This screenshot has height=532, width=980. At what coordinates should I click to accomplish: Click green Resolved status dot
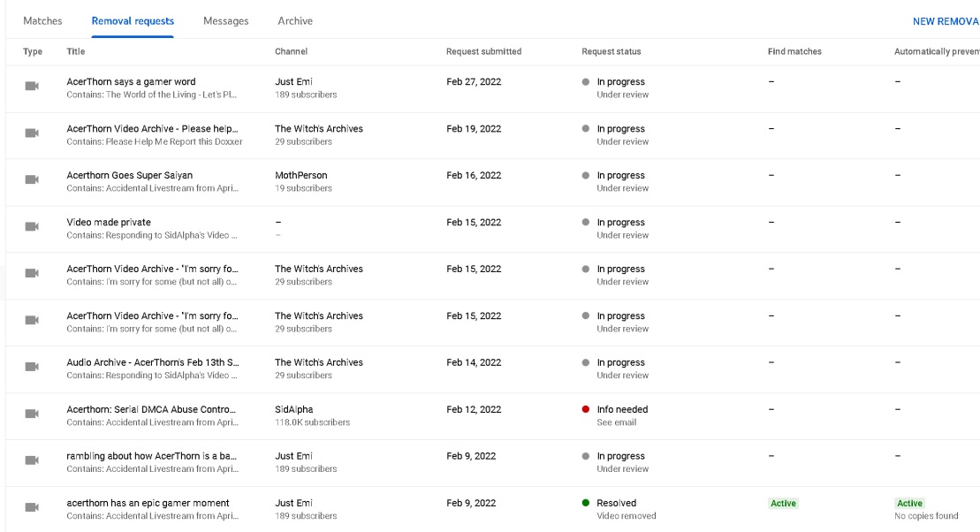pyautogui.click(x=586, y=503)
